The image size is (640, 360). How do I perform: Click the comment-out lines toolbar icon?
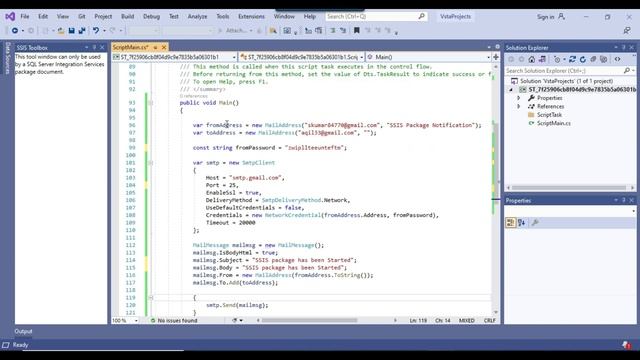click(333, 31)
